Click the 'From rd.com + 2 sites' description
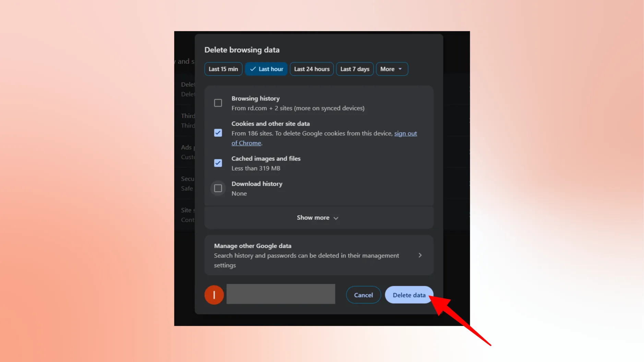 coord(298,108)
